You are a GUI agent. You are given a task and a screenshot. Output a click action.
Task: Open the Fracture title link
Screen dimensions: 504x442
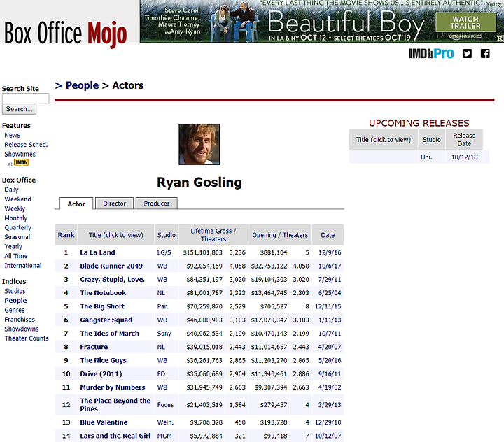point(94,348)
